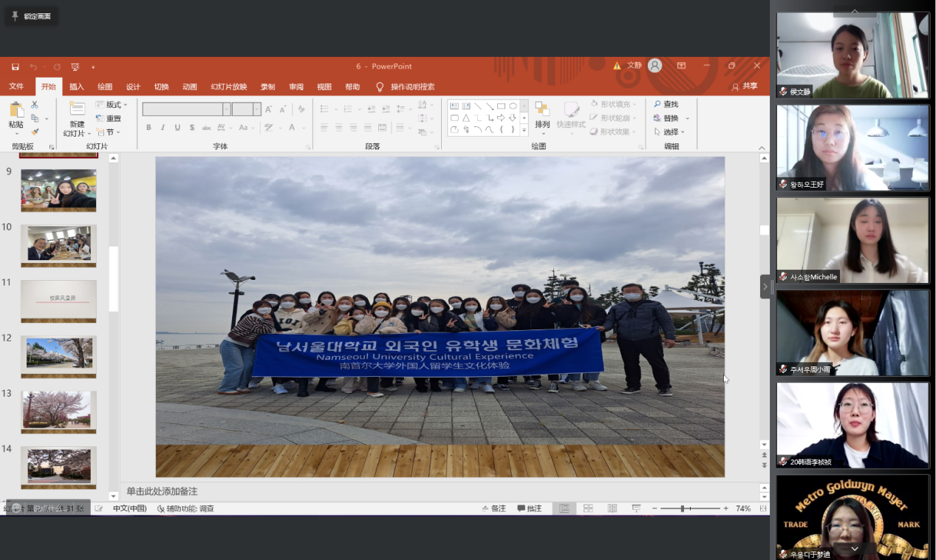Click the Share (共享) button
Viewport: 936px width, 560px height.
coord(745,86)
